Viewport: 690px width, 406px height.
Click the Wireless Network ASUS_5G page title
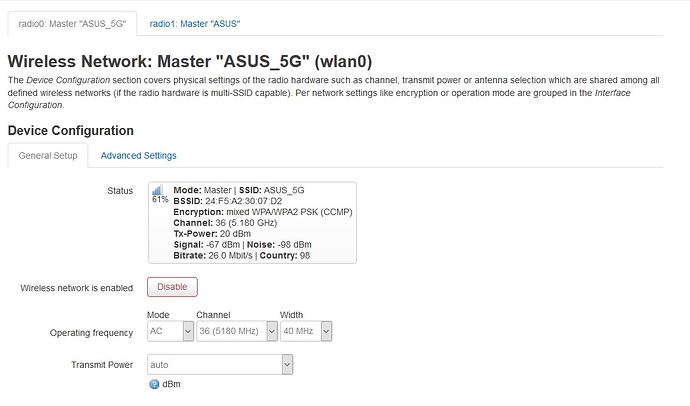(x=190, y=61)
